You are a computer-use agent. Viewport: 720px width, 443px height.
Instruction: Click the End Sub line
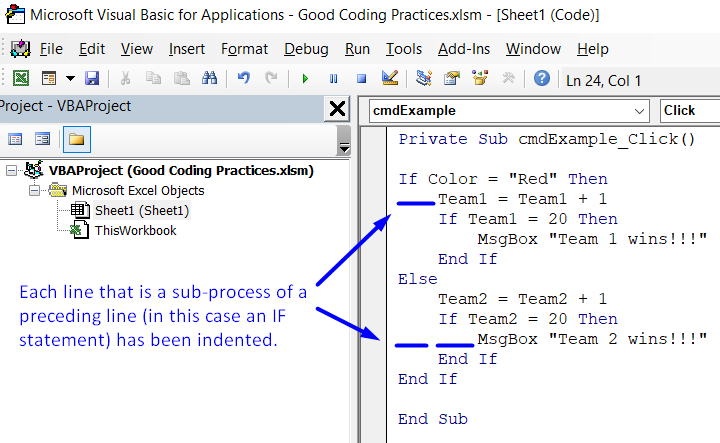[x=433, y=419]
